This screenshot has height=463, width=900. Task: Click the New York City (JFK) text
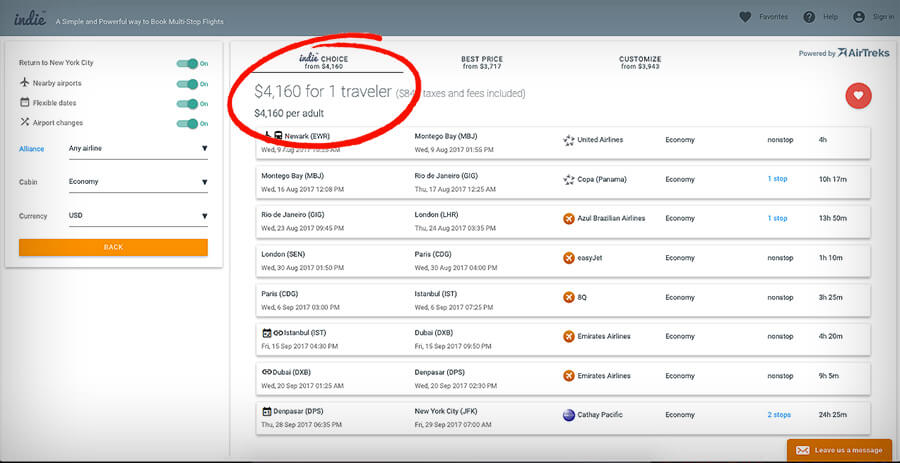[445, 411]
